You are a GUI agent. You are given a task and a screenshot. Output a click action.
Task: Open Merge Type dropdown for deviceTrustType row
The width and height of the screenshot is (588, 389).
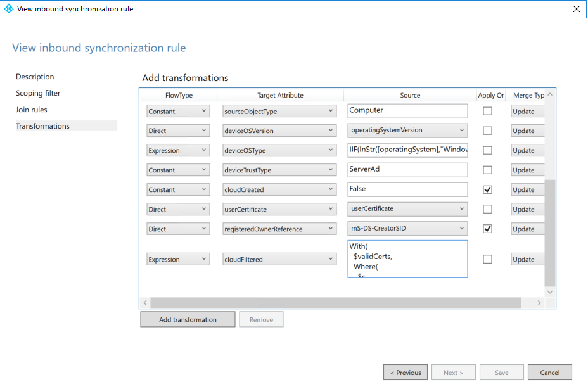(528, 170)
